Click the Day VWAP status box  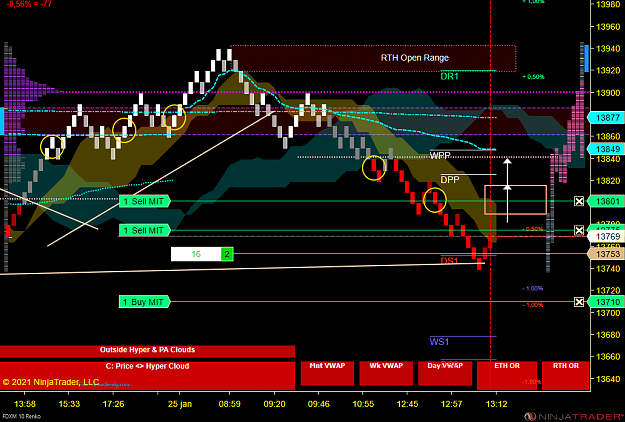tap(445, 373)
